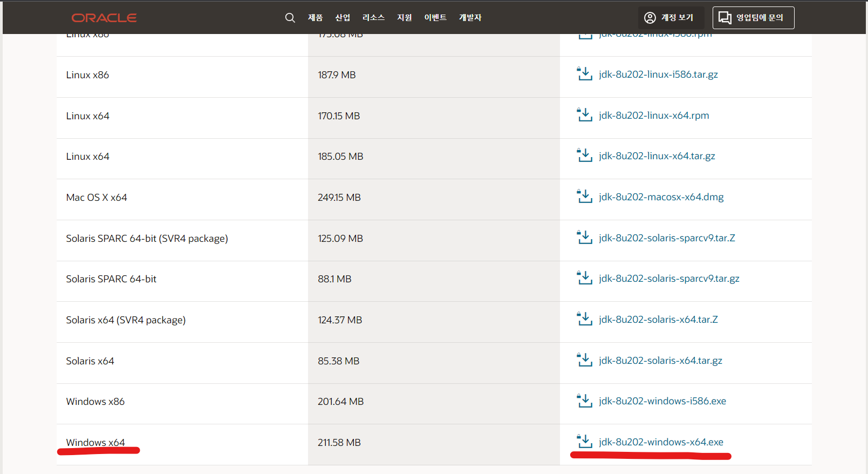
Task: Select the '185.05 MB' file size
Action: [340, 157]
